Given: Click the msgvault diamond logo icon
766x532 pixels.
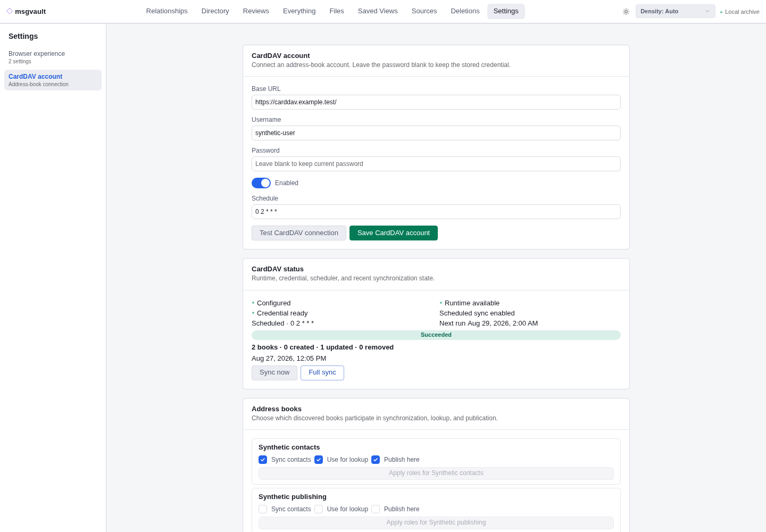Looking at the screenshot, I should [x=10, y=11].
